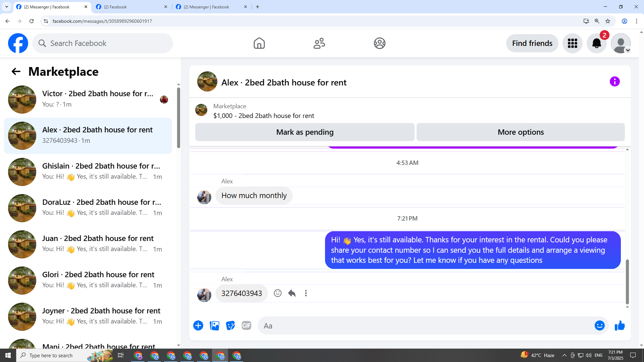Open more actions plus icon
This screenshot has width=644, height=362.
tap(198, 325)
